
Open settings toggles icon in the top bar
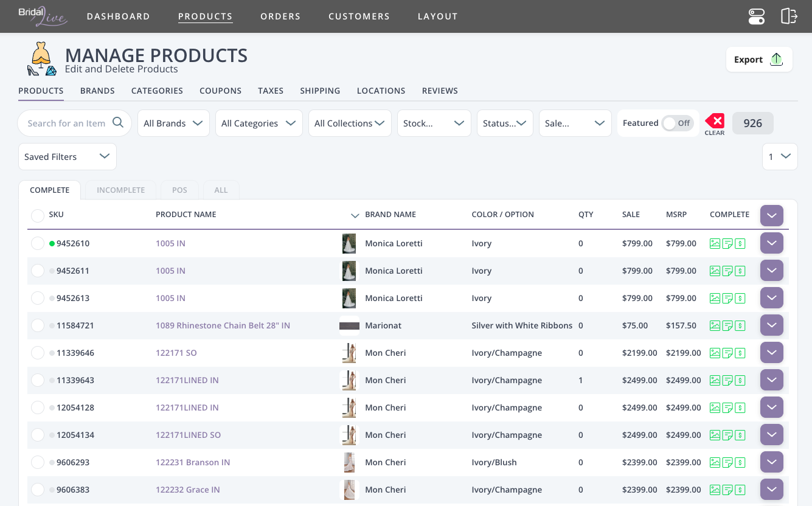coord(756,16)
